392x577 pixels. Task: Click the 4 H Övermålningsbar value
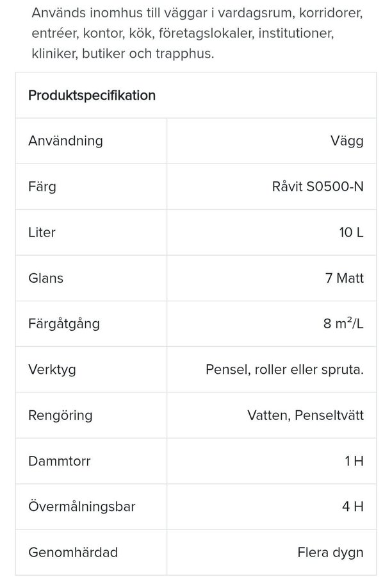[353, 506]
